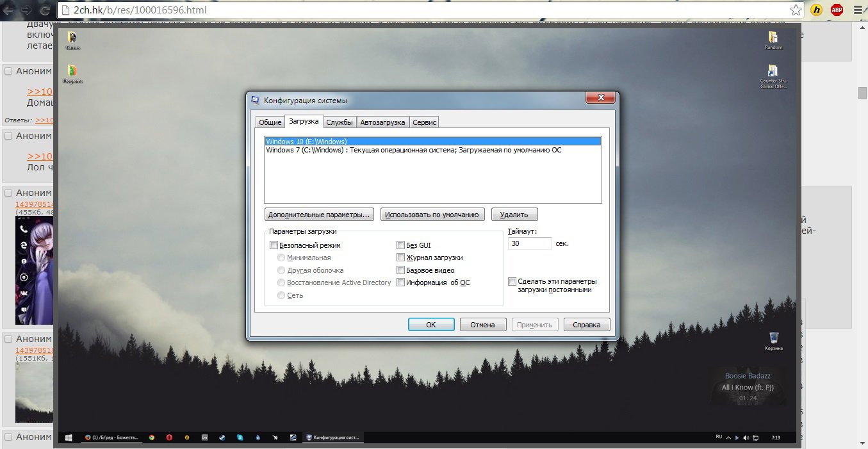Click the browser forward arrow
This screenshot has width=868, height=449.
[26, 10]
